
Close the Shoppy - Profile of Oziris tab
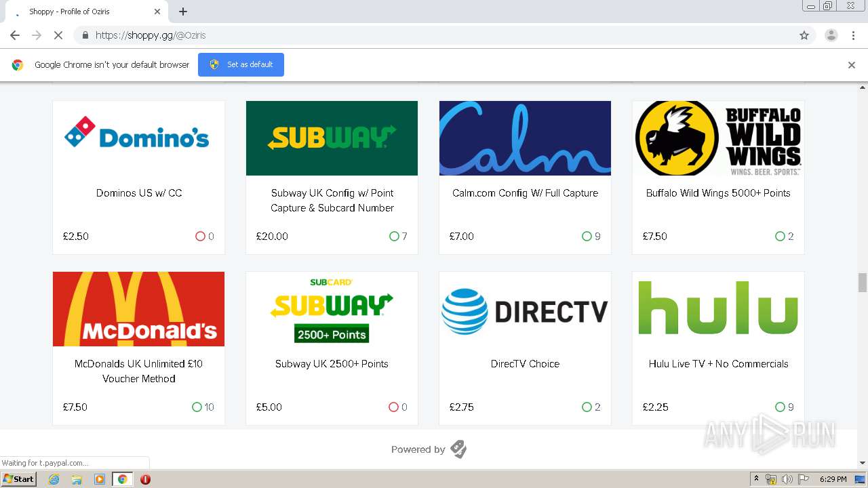(157, 12)
